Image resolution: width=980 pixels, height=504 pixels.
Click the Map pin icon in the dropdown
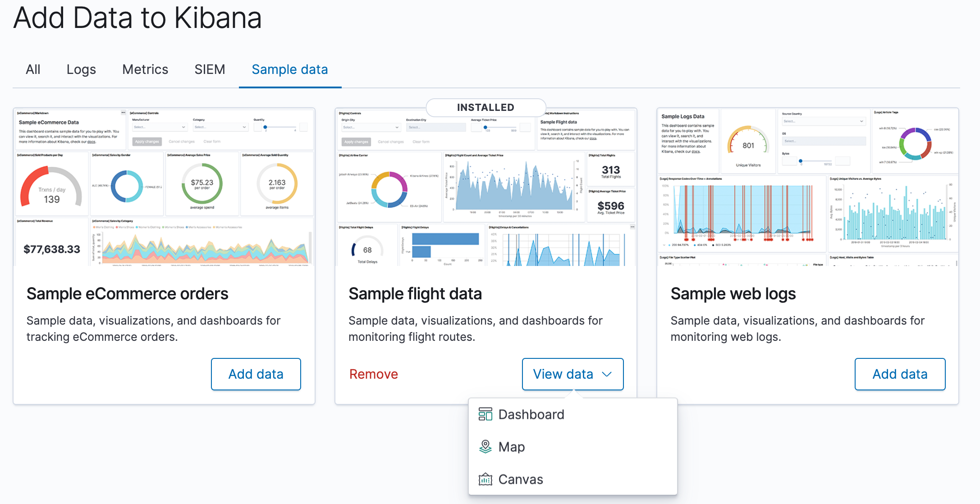[485, 447]
